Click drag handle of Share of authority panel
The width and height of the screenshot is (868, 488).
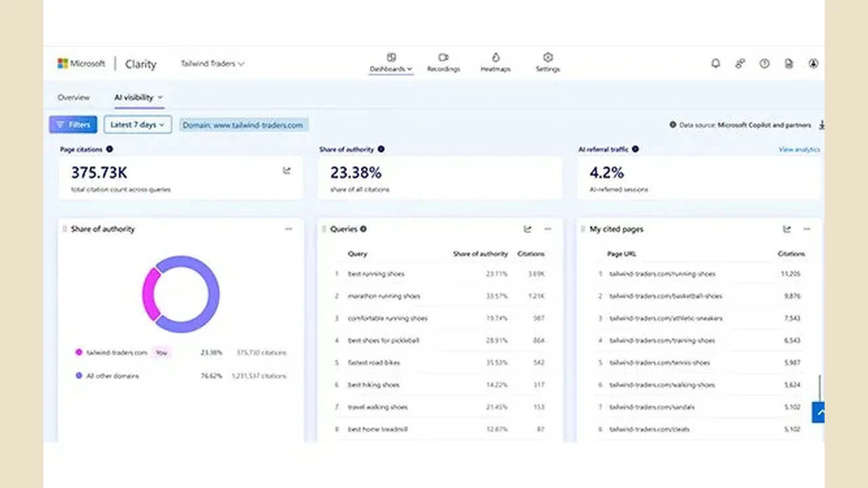[64, 229]
